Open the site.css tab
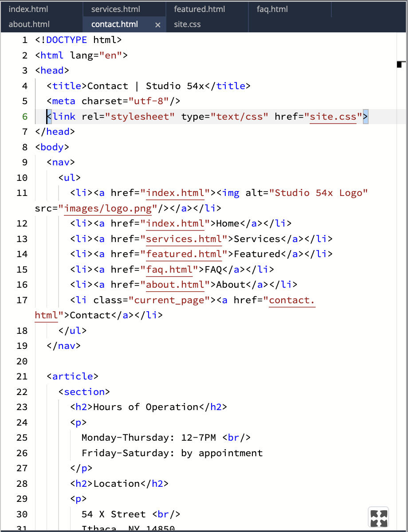The width and height of the screenshot is (409, 532). 207,24
